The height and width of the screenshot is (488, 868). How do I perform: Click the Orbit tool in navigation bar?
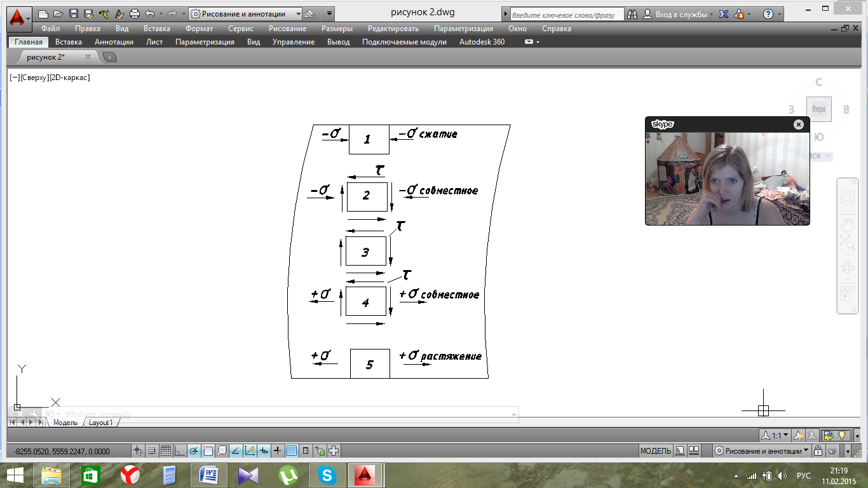click(x=848, y=267)
